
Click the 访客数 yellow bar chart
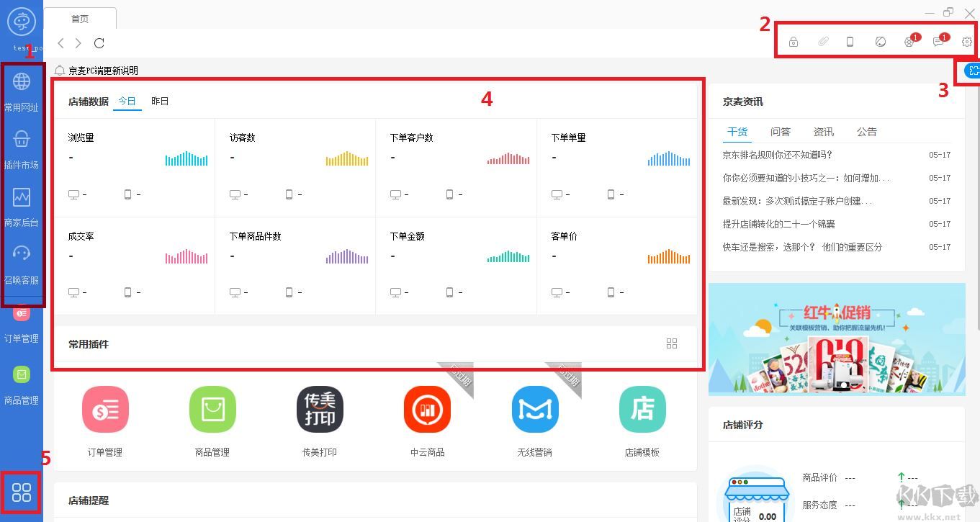coord(347,158)
